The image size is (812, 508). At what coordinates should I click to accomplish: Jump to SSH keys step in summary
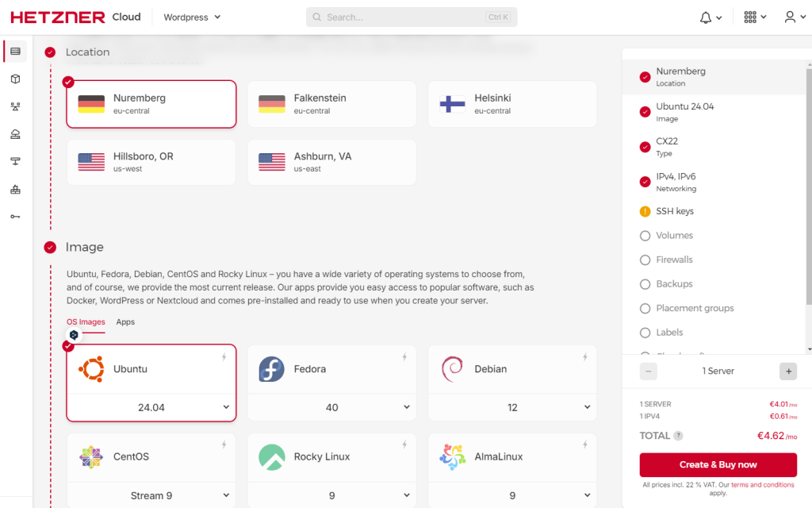(674, 211)
